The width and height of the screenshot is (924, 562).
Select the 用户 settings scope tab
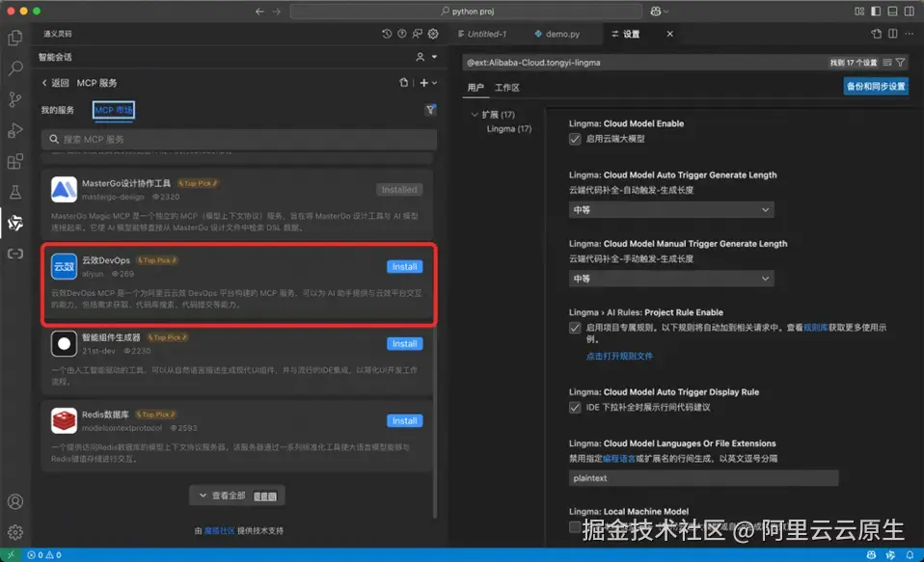pyautogui.click(x=476, y=88)
